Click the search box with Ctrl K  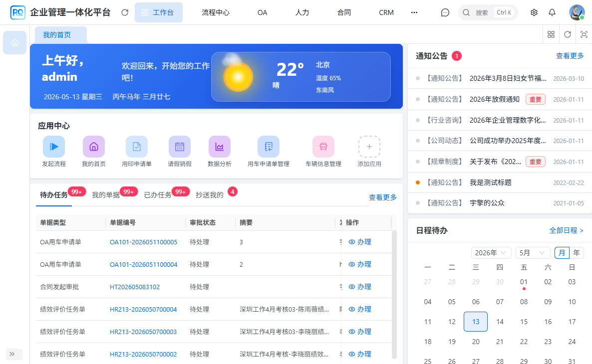pyautogui.click(x=488, y=12)
